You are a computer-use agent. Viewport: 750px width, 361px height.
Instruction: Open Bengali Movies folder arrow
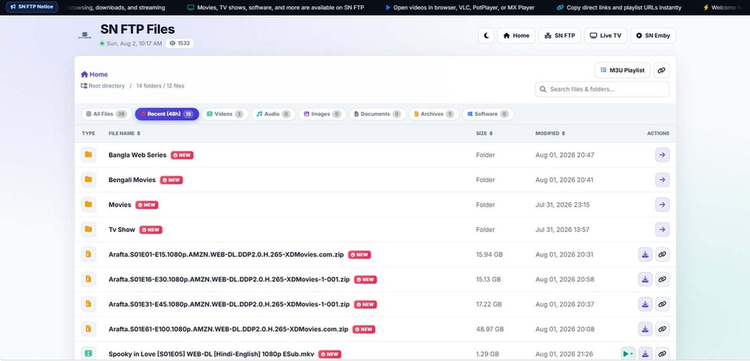pyautogui.click(x=662, y=180)
